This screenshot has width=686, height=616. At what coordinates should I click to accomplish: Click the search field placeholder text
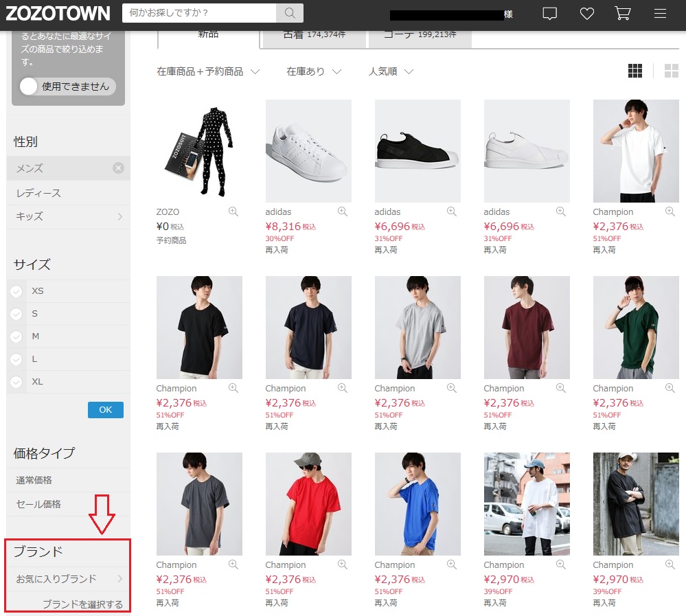pyautogui.click(x=168, y=12)
